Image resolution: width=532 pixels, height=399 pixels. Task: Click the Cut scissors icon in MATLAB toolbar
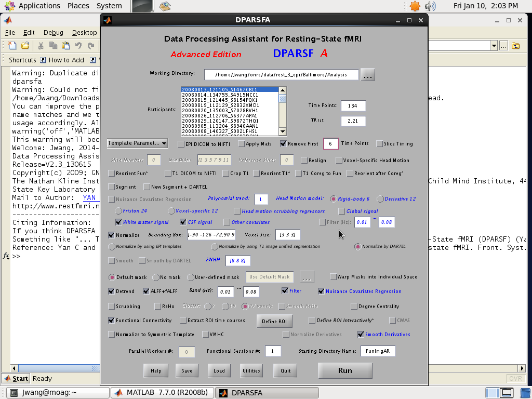[x=41, y=46]
